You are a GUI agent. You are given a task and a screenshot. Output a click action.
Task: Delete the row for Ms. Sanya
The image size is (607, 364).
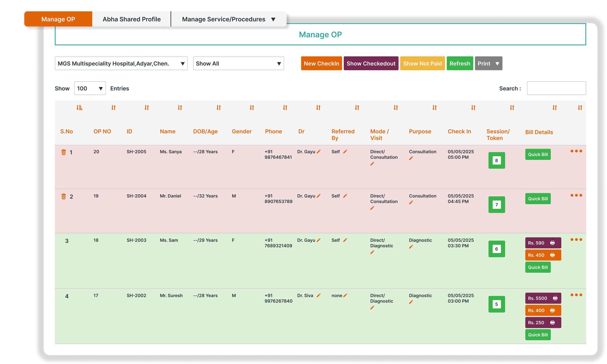pyautogui.click(x=64, y=152)
